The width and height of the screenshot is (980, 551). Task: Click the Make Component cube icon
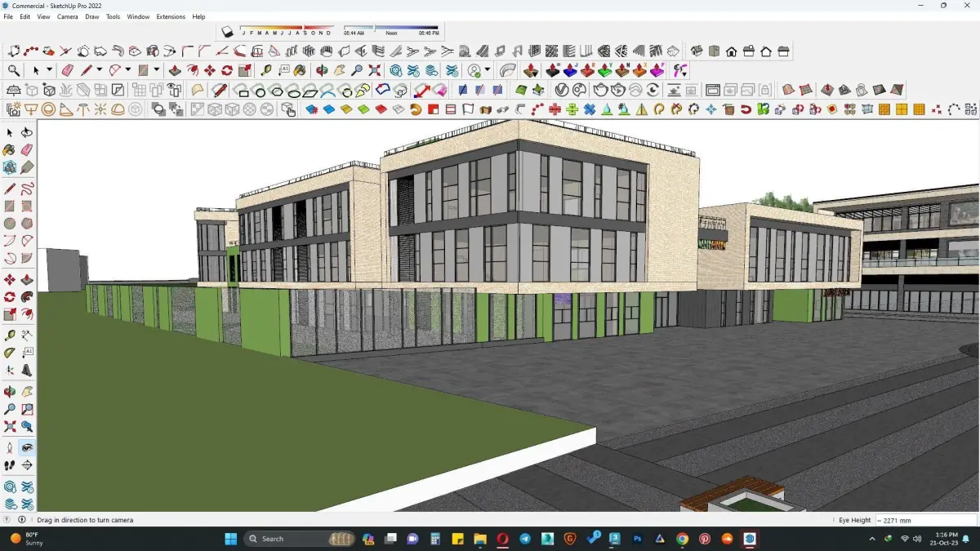click(10, 167)
